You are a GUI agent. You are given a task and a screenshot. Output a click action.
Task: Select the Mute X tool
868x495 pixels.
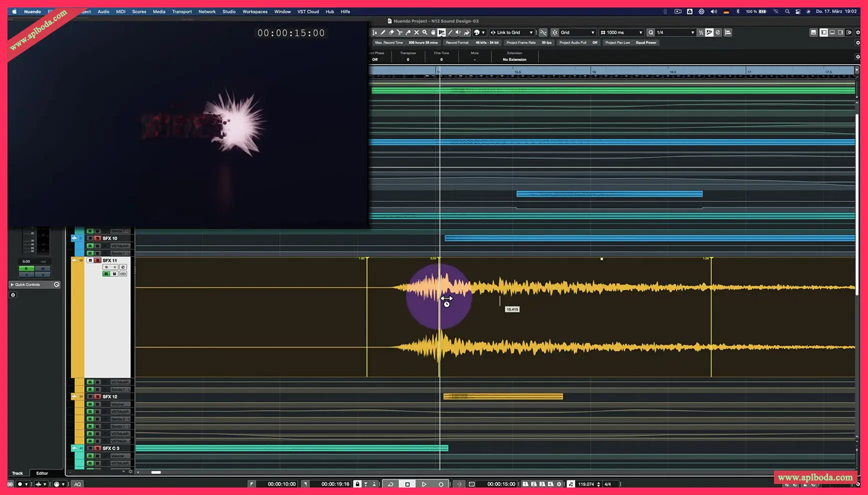coord(416,32)
